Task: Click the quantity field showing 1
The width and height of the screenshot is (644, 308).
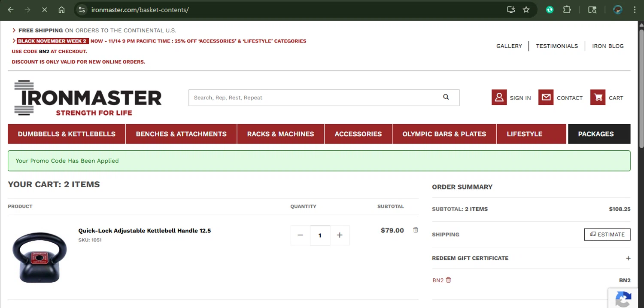Action: (x=320, y=235)
